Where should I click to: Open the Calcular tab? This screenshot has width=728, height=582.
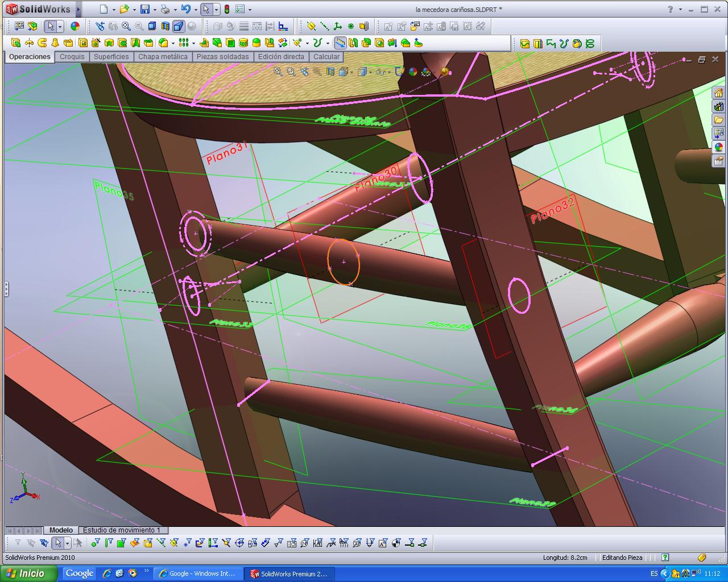point(326,56)
